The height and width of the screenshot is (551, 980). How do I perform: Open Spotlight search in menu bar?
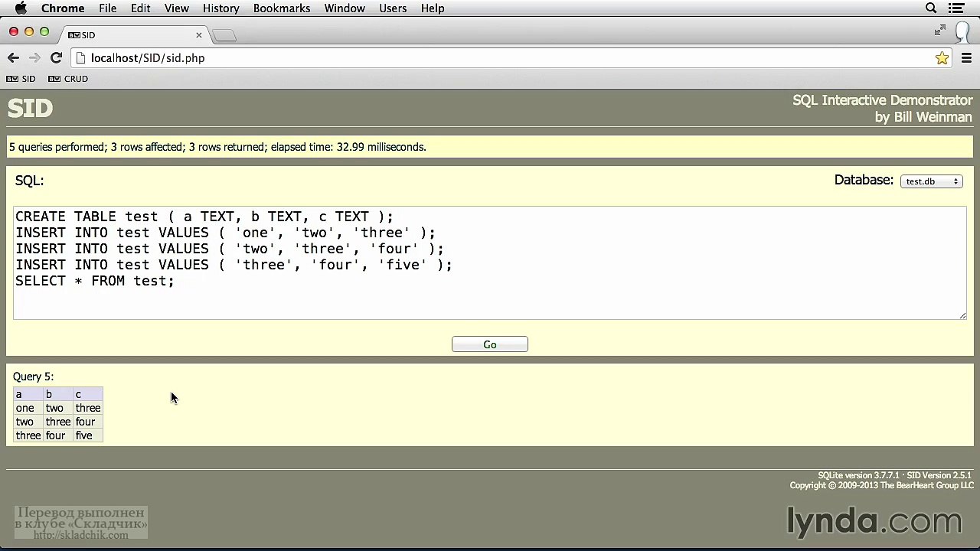931,8
